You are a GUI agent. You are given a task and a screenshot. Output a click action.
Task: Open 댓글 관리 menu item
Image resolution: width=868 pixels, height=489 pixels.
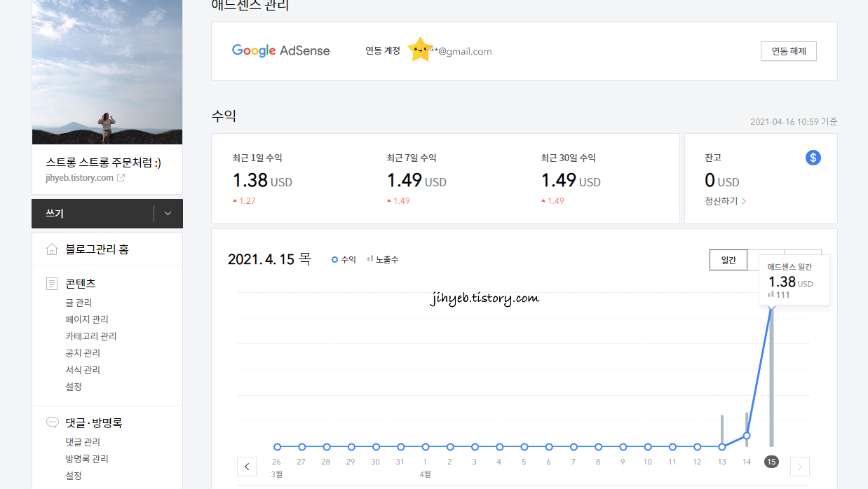click(83, 442)
